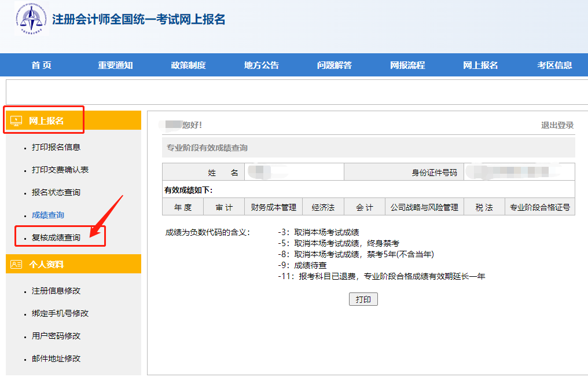Screen dimensions: 588x377
Task: Click the ID card icon beside 个人资料
Action: (16, 264)
